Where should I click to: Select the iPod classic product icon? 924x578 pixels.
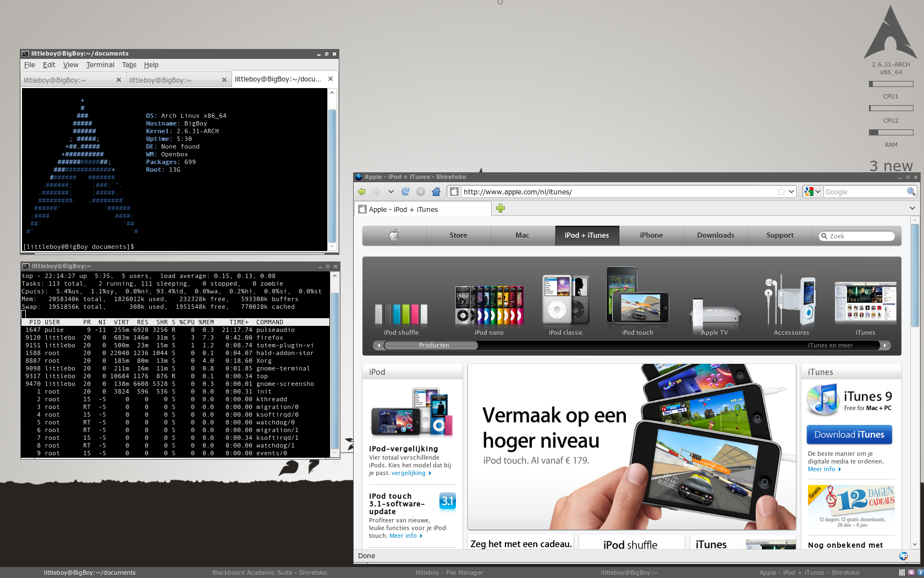tap(565, 304)
